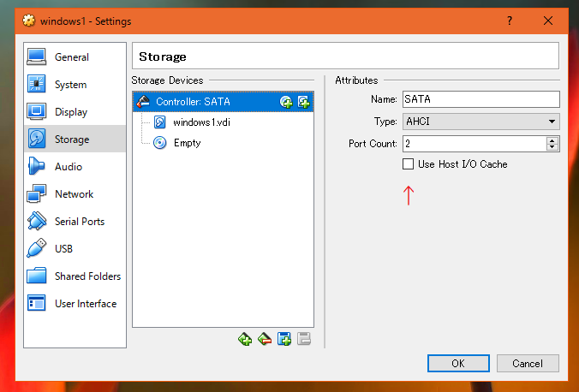This screenshot has width=579, height=392.
Task: Click the Audio speaker icon in sidebar
Action: (x=37, y=166)
